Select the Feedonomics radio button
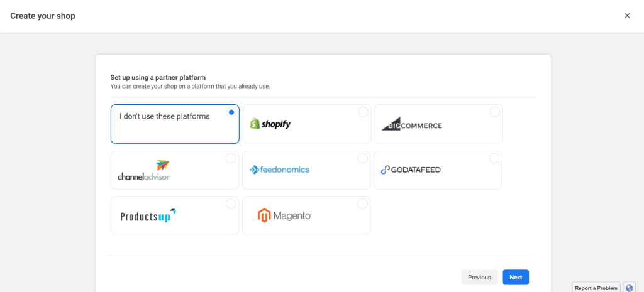 [362, 158]
